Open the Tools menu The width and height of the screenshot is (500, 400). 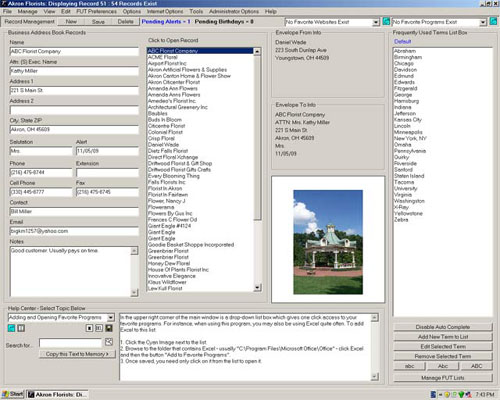pyautogui.click(x=196, y=11)
